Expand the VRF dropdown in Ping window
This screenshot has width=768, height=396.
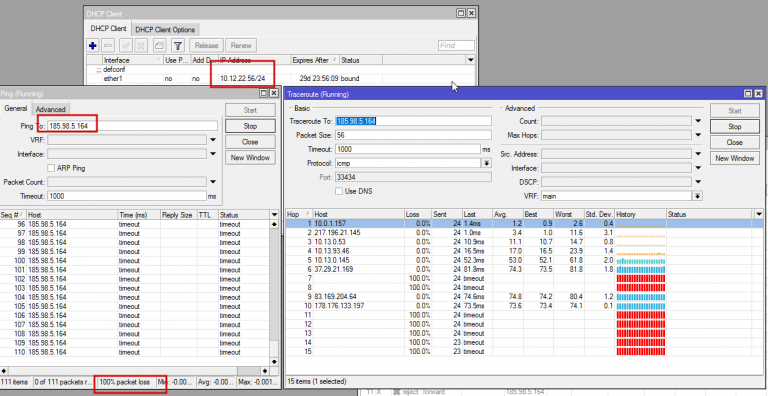(x=213, y=140)
